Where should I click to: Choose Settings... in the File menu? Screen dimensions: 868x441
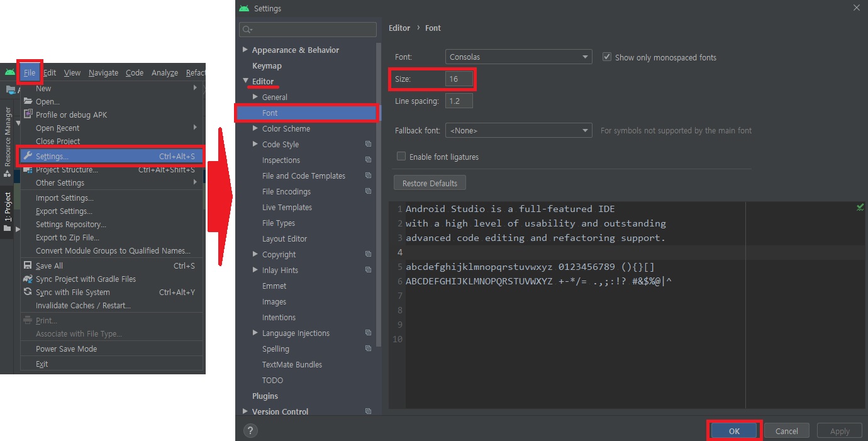111,156
